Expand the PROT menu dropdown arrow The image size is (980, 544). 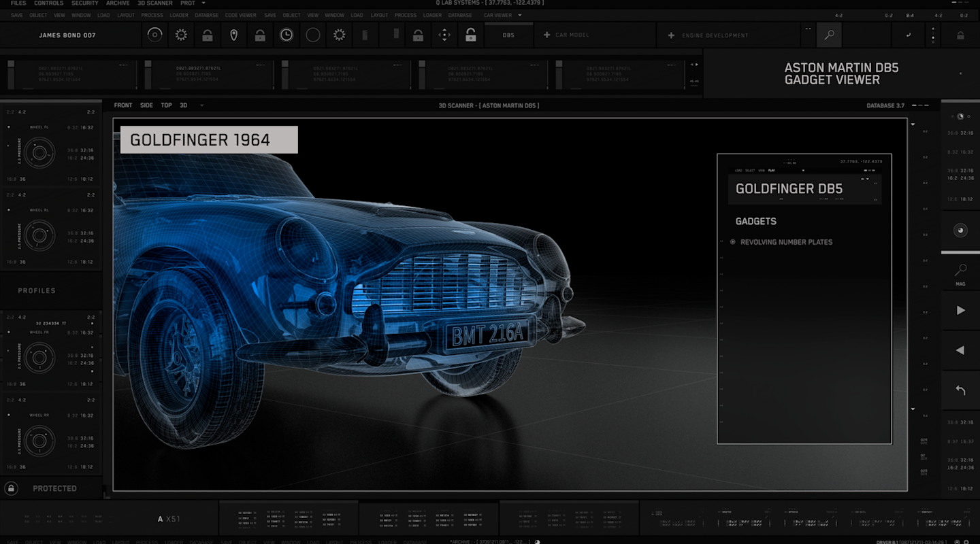(203, 3)
